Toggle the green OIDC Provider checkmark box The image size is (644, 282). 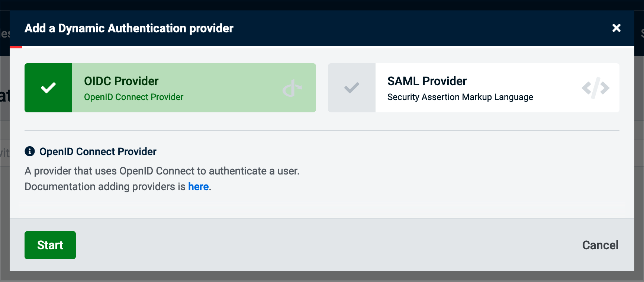48,88
